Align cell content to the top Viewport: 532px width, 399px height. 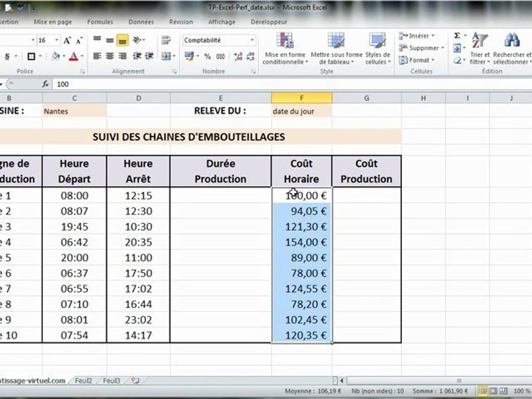[97, 40]
